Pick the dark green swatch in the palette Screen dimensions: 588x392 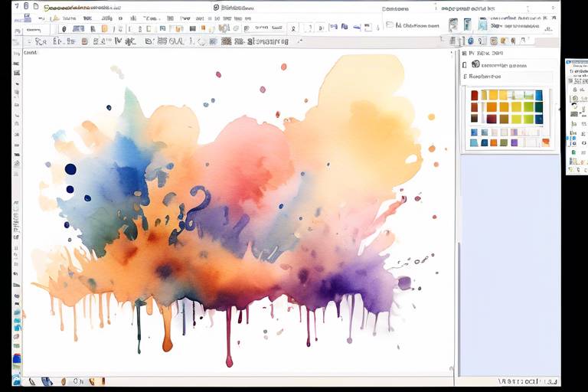coord(539,107)
